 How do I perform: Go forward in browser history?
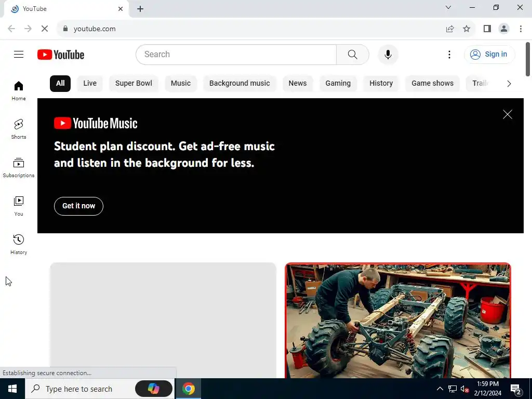28,29
